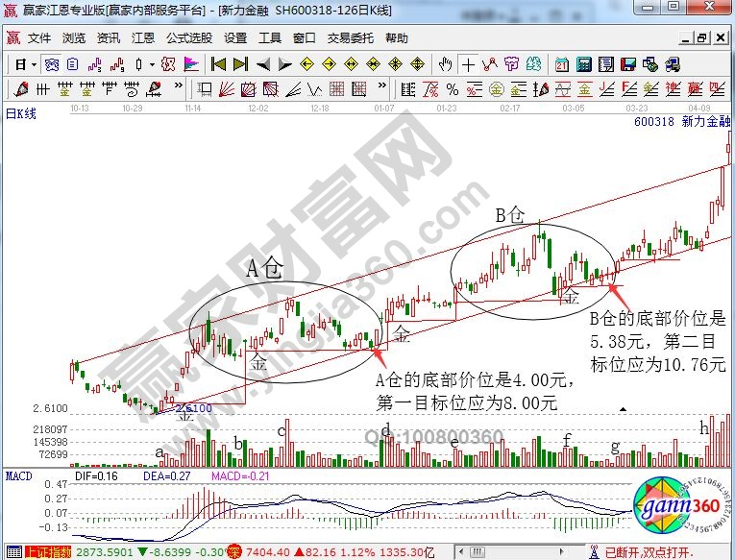This screenshot has height=560, width=735.
Task: Select the Gann fan lines tool
Action: click(x=227, y=88)
